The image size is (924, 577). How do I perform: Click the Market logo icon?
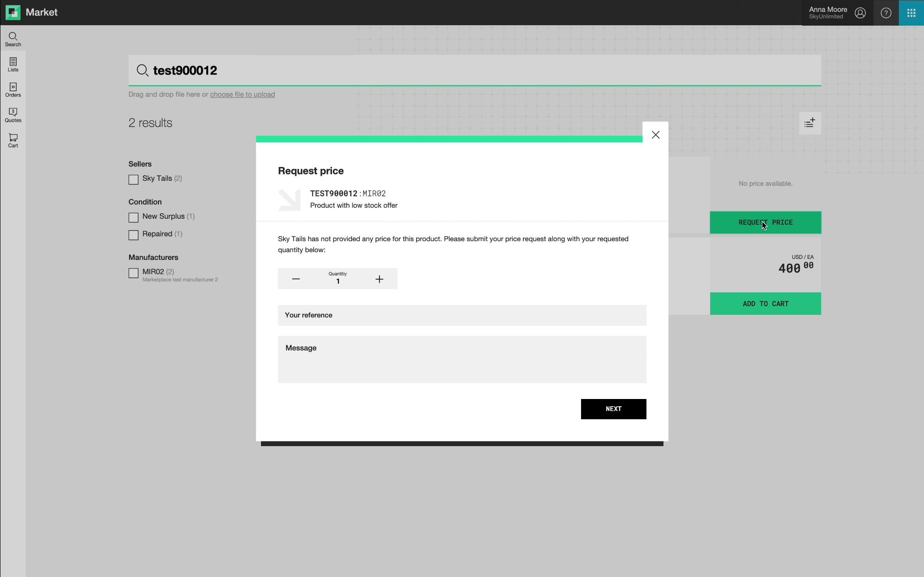click(x=13, y=12)
